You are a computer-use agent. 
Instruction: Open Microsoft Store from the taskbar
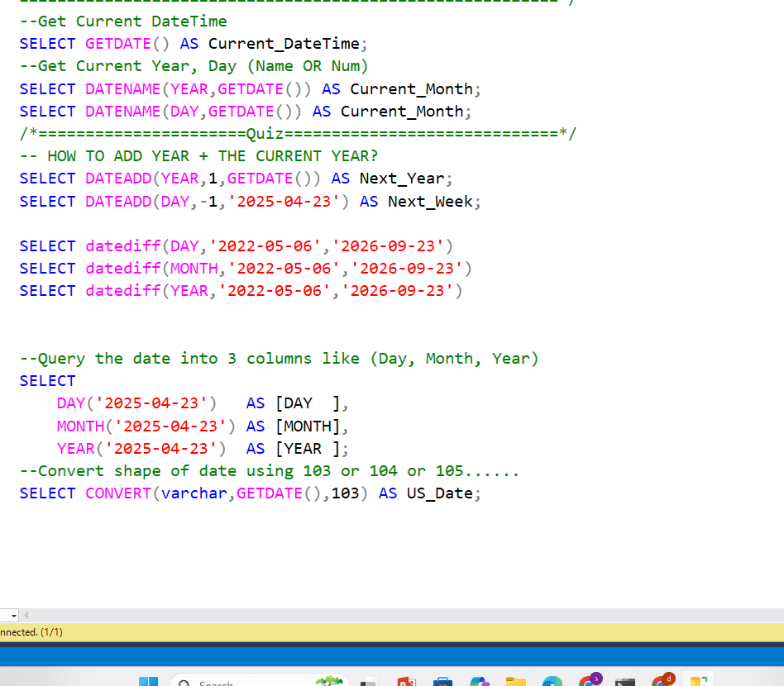442,682
